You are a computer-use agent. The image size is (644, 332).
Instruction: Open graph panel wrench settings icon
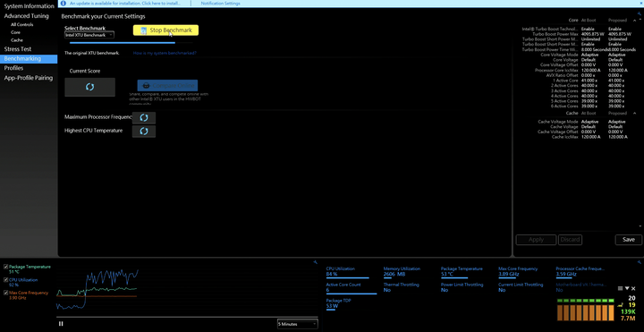(x=315, y=262)
